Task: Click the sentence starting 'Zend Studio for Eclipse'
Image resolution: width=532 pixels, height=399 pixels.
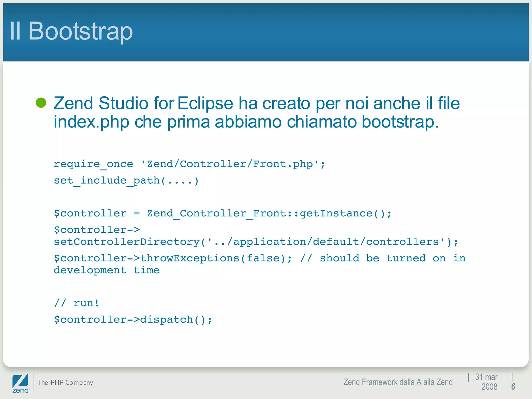Action: (256, 112)
